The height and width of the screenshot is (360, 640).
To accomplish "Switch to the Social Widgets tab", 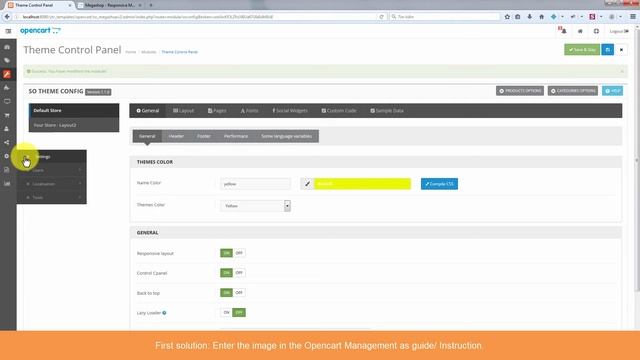I will (290, 111).
